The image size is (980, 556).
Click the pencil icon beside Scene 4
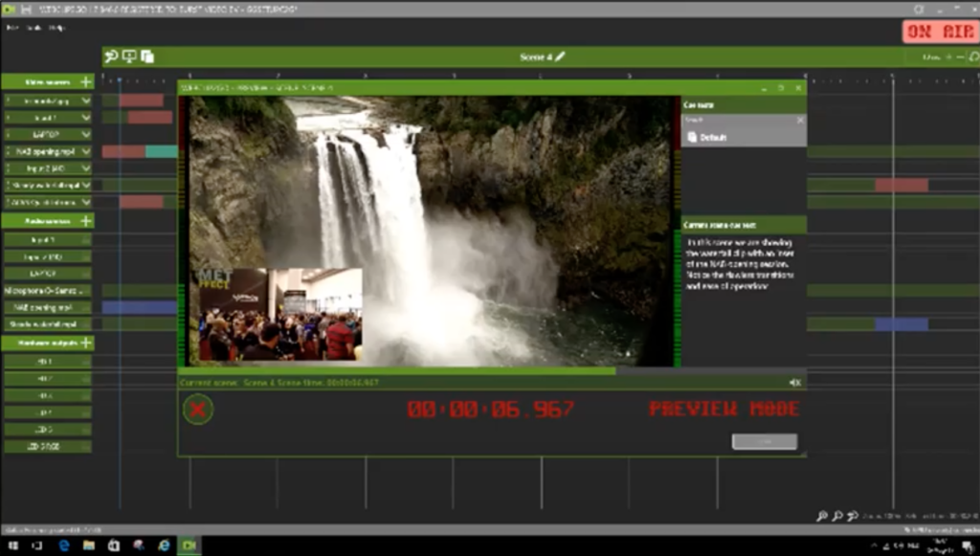tap(561, 56)
